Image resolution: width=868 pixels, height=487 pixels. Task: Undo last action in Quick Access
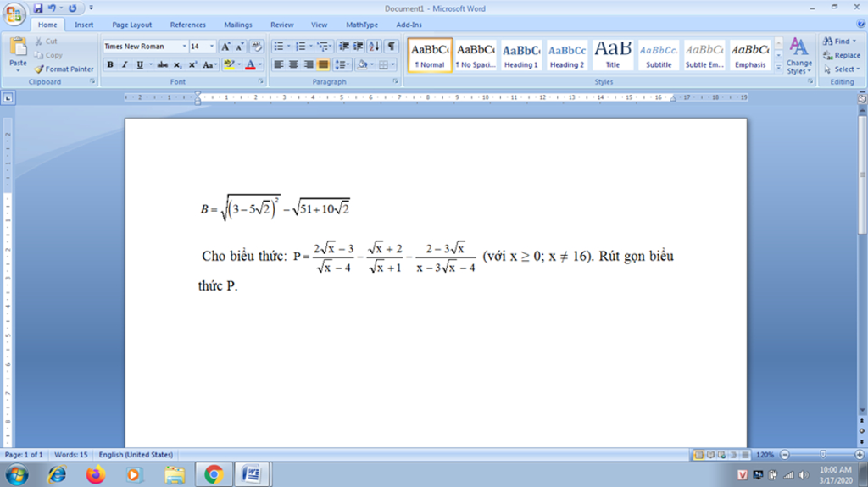[x=52, y=8]
